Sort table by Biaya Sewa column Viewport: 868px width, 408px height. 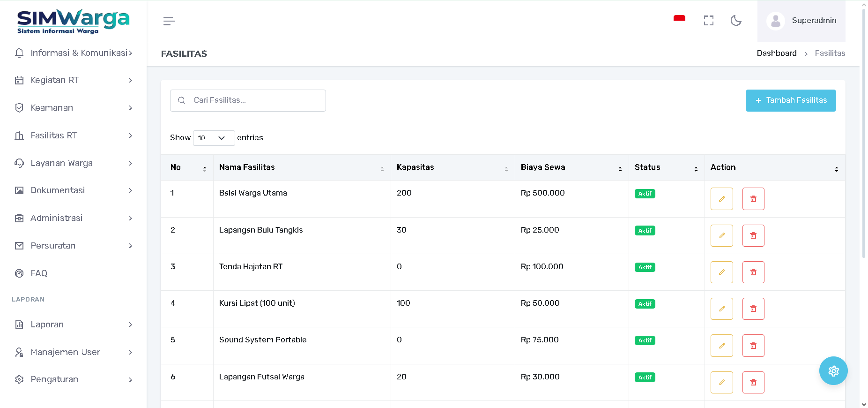click(571, 167)
